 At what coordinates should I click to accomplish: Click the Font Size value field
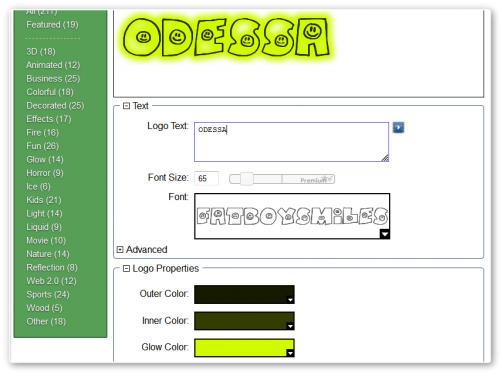click(206, 178)
